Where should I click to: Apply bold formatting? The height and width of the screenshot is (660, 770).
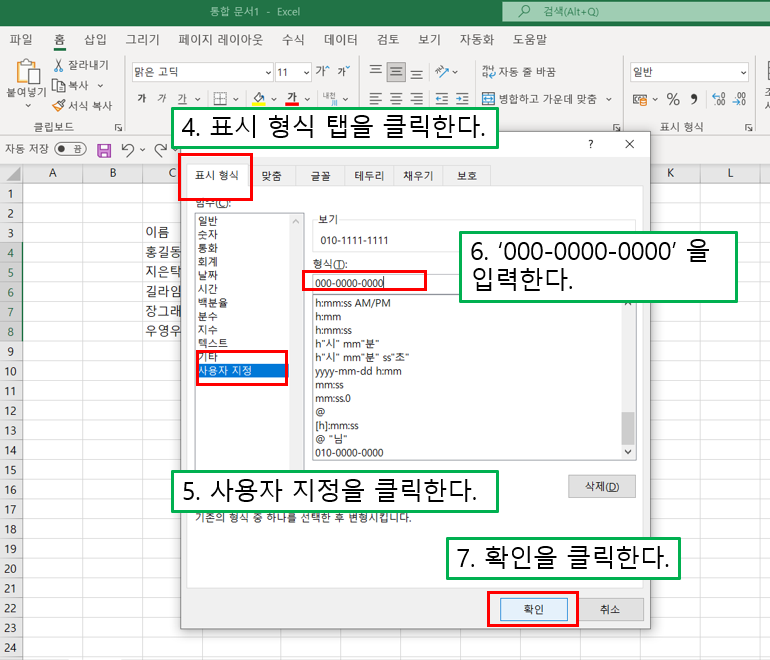(x=142, y=99)
